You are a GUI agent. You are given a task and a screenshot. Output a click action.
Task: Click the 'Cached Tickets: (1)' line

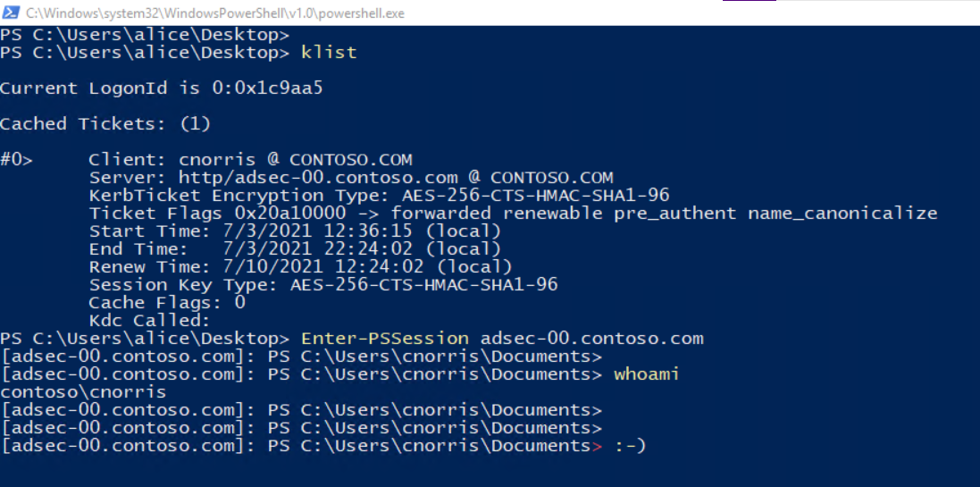tap(105, 124)
